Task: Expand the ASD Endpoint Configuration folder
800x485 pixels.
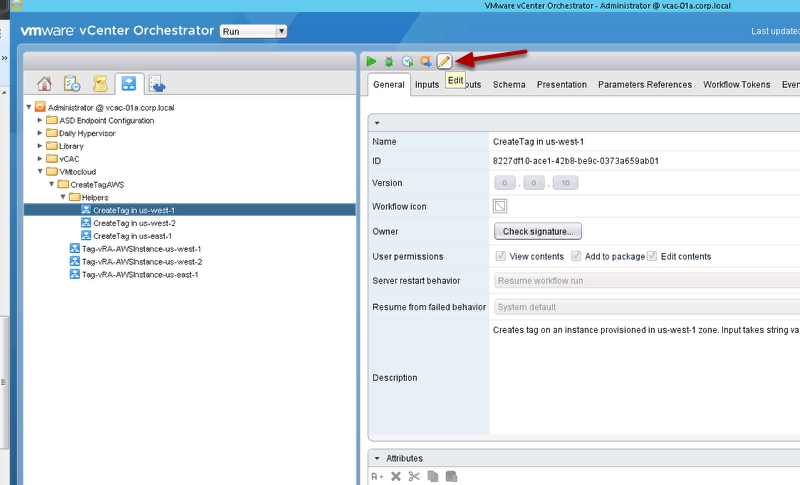Action: pos(40,120)
